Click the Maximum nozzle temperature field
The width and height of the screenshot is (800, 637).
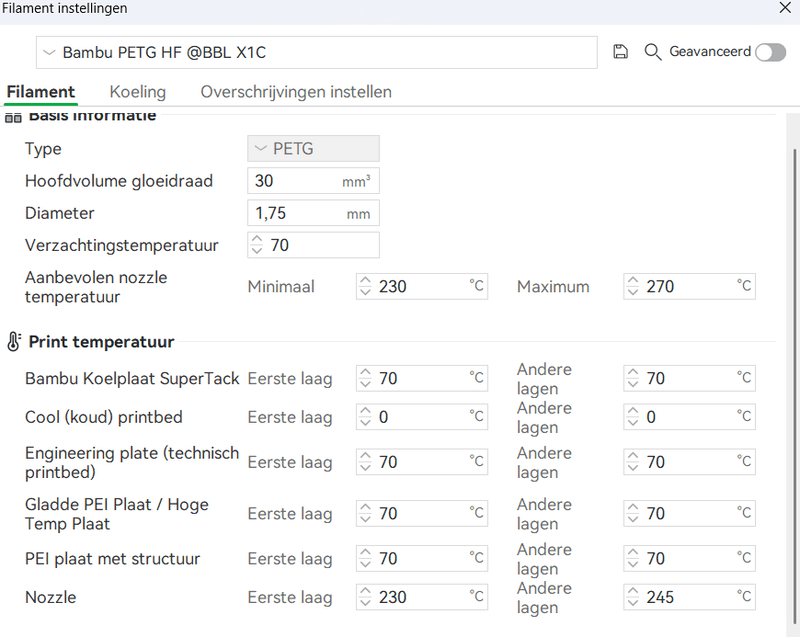click(688, 287)
